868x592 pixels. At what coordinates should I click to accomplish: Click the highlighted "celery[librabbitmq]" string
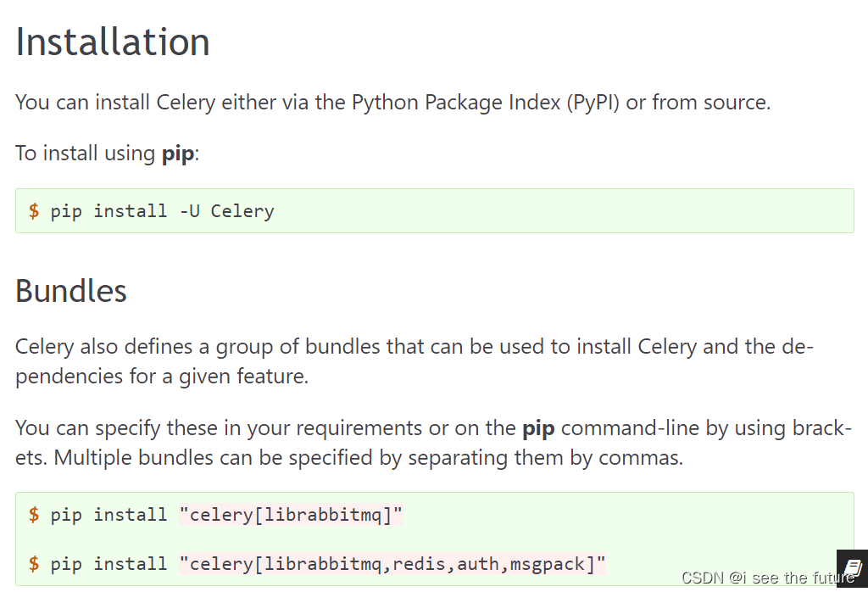click(x=291, y=515)
